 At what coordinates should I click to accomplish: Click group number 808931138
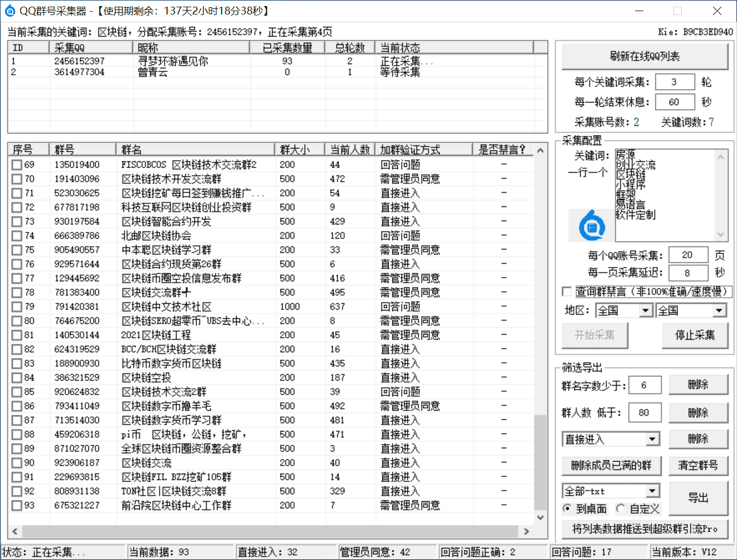click(x=77, y=492)
